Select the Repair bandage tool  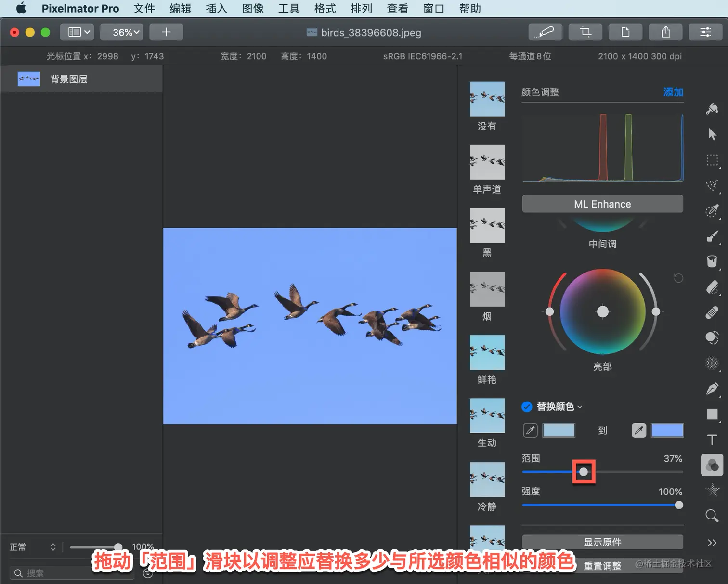(712, 312)
